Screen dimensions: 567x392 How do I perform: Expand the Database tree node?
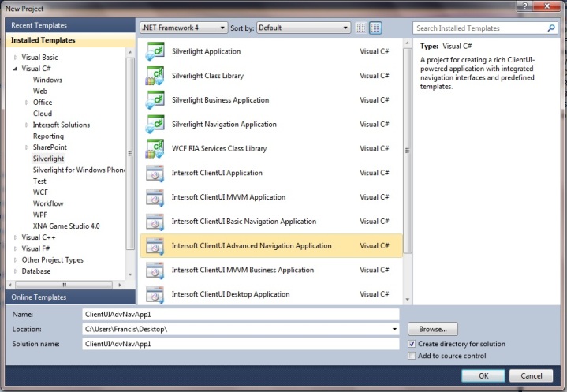click(16, 271)
